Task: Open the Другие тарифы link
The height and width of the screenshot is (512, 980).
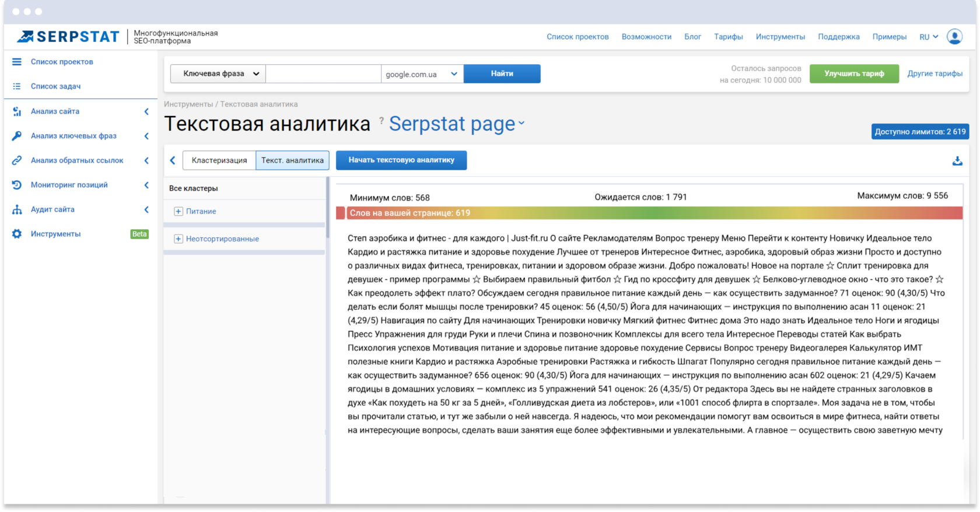Action: [x=935, y=73]
